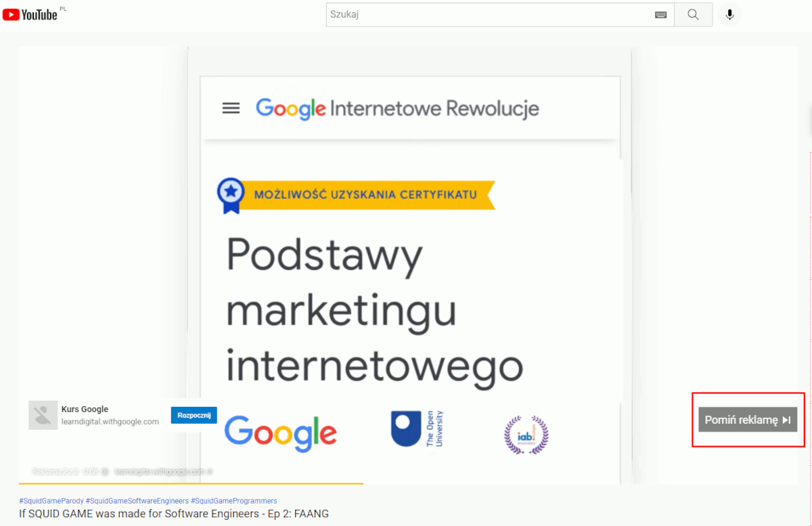This screenshot has height=526, width=812.
Task: Click the IAB laurel wreath logo
Action: (x=526, y=435)
